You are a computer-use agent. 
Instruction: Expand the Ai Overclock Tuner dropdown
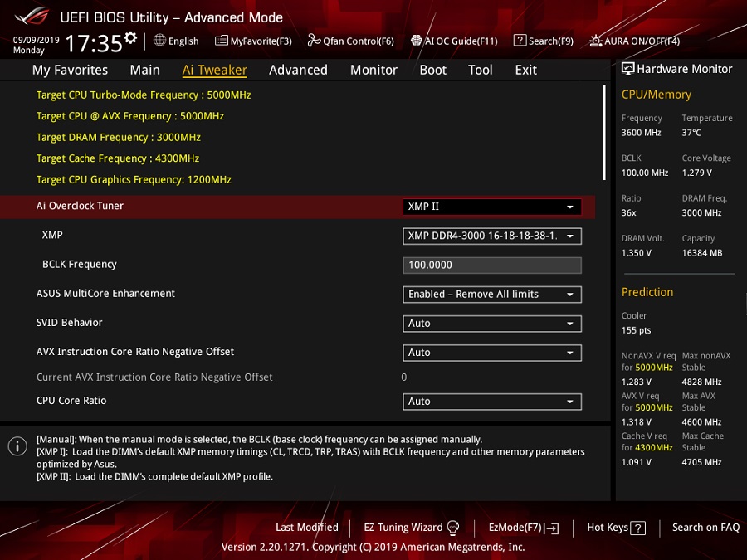[491, 207]
